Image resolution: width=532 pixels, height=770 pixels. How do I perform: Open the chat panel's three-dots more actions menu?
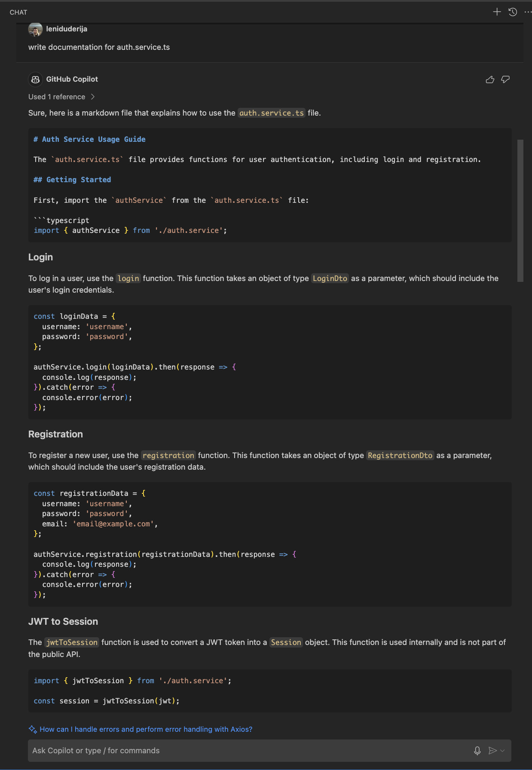tap(528, 12)
